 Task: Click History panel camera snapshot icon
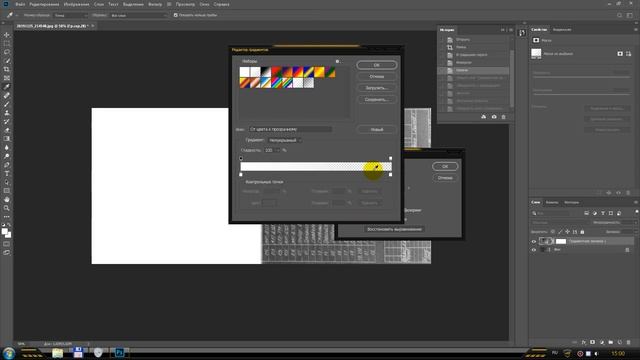pyautogui.click(x=494, y=117)
